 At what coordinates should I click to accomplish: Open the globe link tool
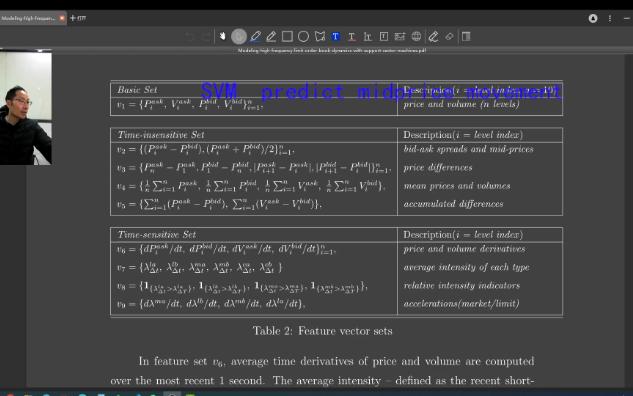(x=416, y=37)
